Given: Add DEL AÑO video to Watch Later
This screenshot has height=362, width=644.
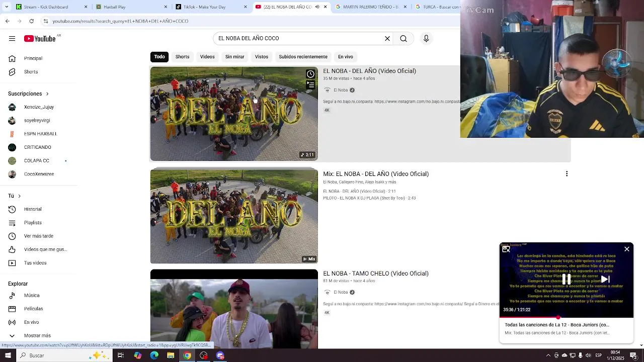Looking at the screenshot, I should click(x=310, y=74).
